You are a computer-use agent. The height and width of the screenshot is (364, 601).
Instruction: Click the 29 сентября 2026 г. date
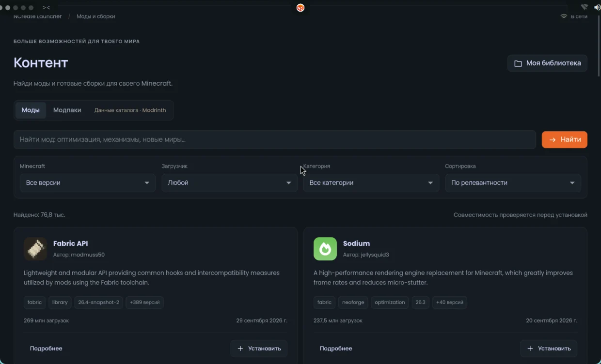[x=262, y=321]
